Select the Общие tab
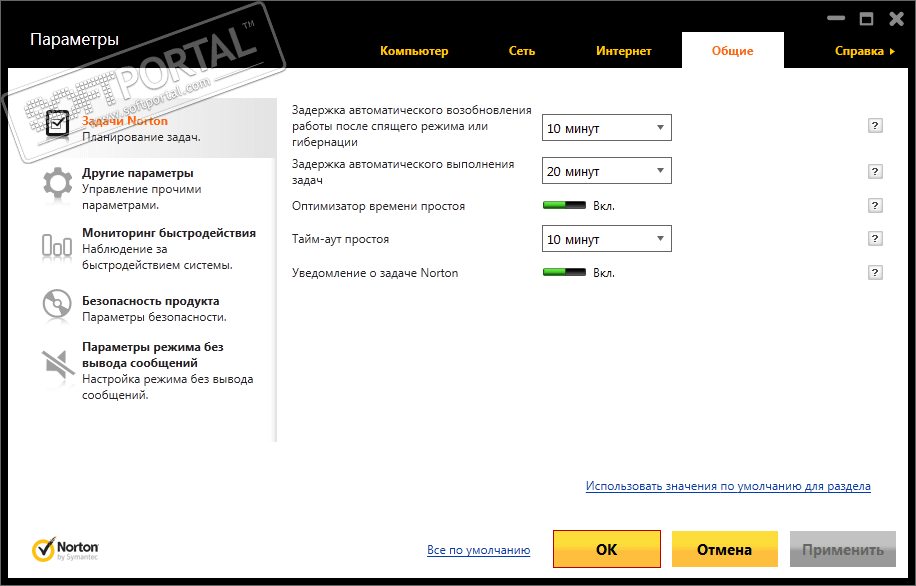Image resolution: width=916 pixels, height=586 pixels. coord(733,51)
